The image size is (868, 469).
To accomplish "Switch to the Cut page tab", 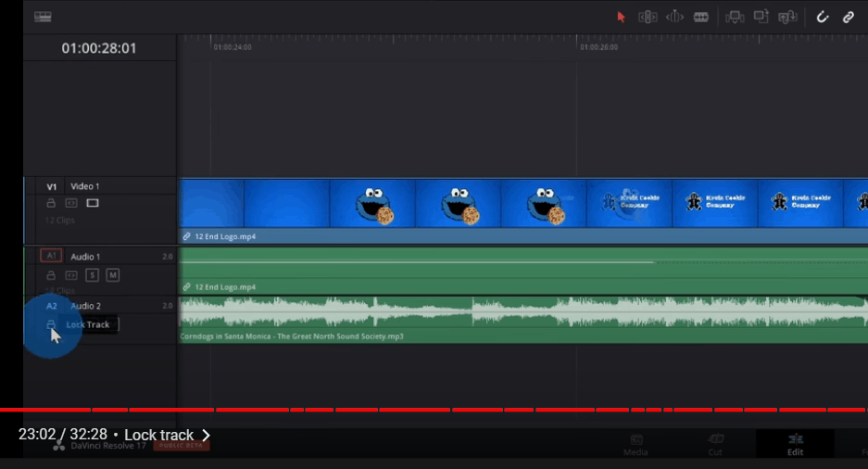I will [715, 445].
